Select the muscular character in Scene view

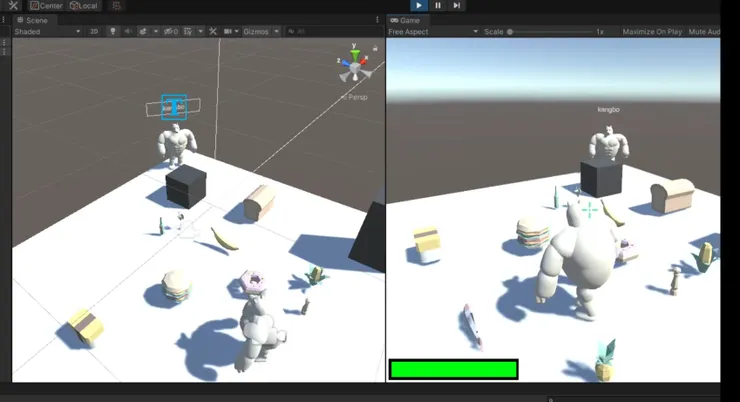click(176, 144)
